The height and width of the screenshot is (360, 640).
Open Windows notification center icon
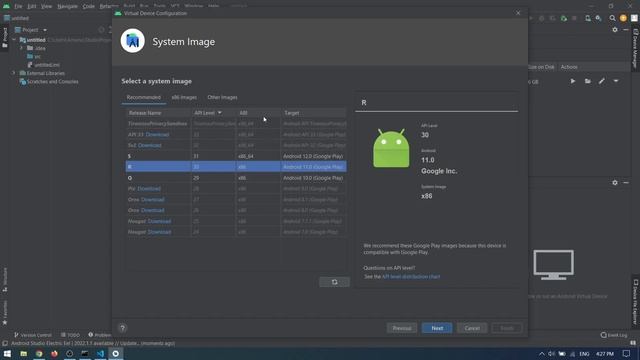[x=626, y=353]
